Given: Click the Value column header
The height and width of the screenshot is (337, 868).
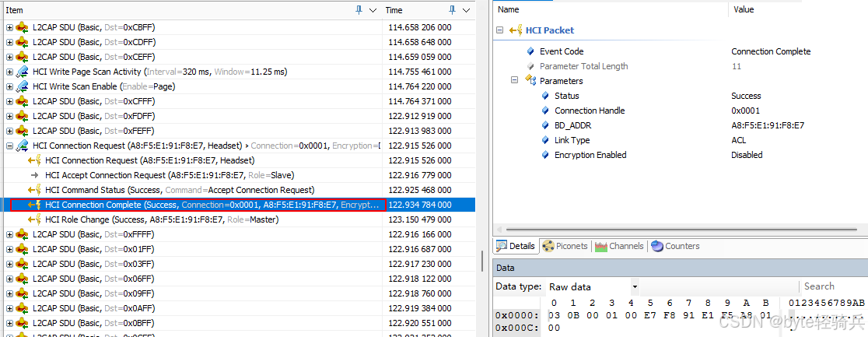Looking at the screenshot, I should [x=797, y=9].
